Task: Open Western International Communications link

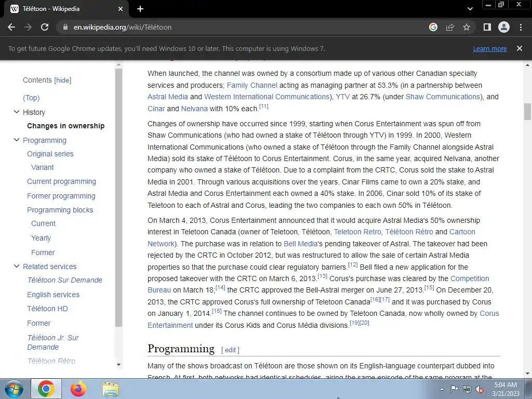Action: (x=267, y=97)
